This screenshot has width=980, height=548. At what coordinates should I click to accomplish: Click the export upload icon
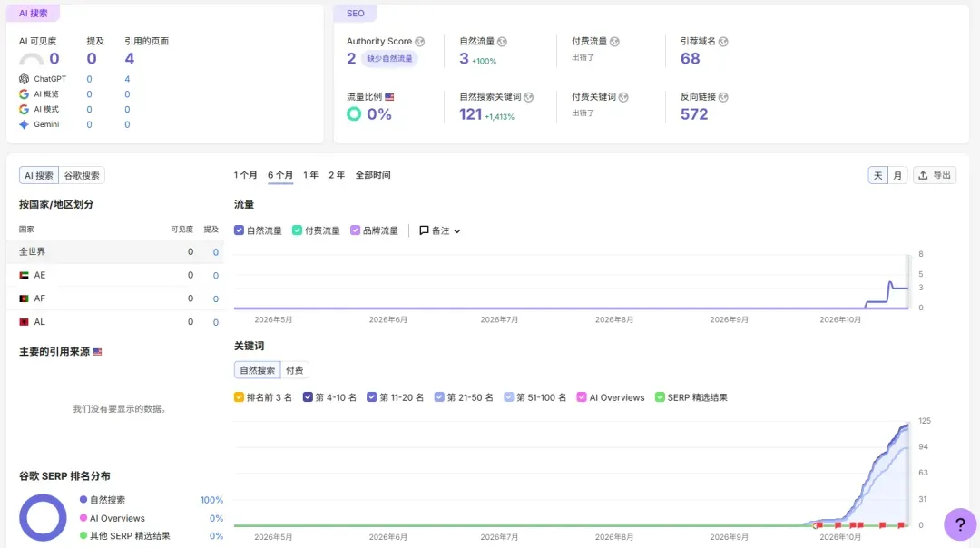(x=923, y=176)
